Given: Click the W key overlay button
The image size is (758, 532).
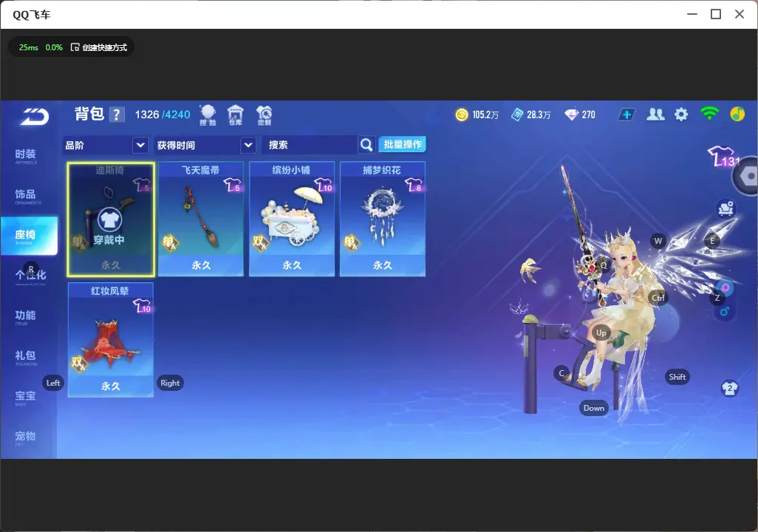Looking at the screenshot, I should click(658, 241).
